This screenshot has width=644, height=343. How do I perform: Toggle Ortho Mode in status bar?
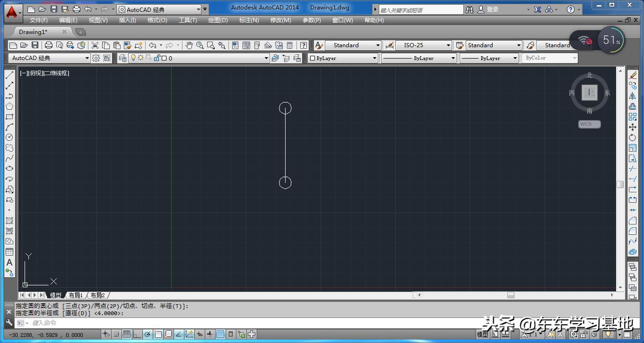click(137, 334)
